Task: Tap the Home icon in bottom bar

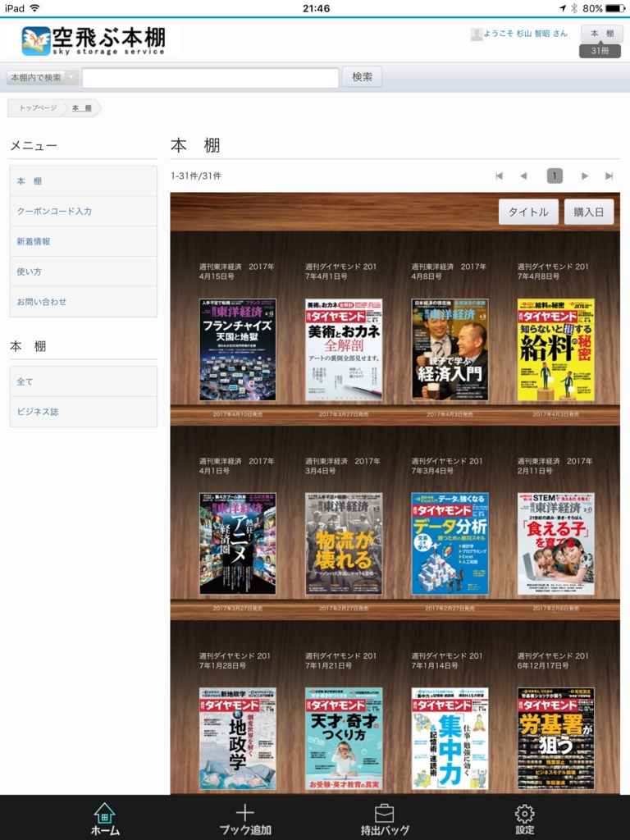Action: 104,814
